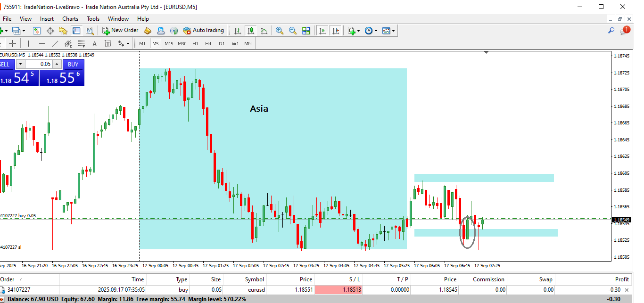Toggle the chart Auto Scroll button

[322, 31]
